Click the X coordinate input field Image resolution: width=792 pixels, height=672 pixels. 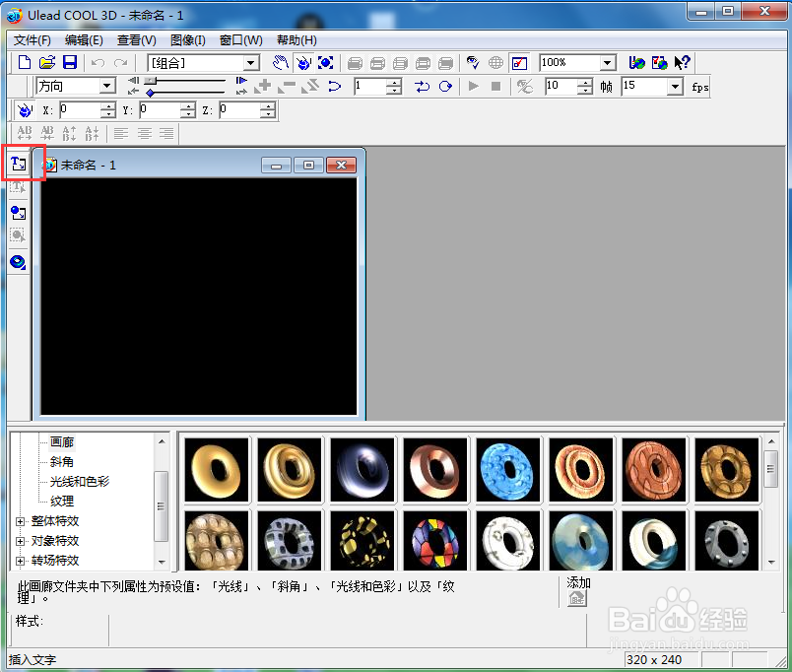pyautogui.click(x=81, y=109)
